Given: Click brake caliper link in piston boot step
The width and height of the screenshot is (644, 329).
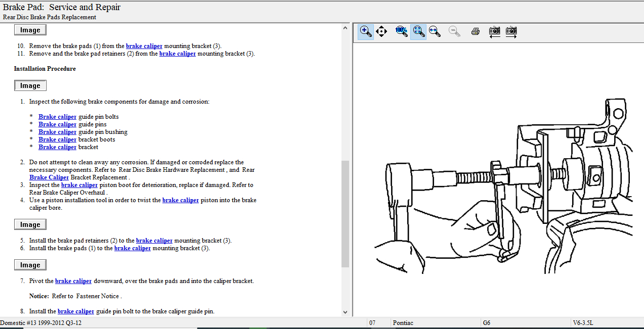Looking at the screenshot, I should [79, 185].
